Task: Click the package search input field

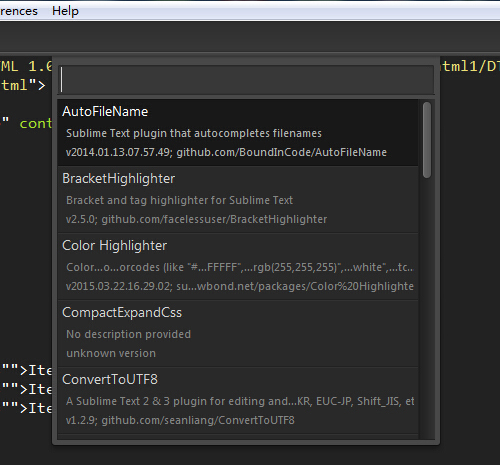Action: [x=247, y=80]
